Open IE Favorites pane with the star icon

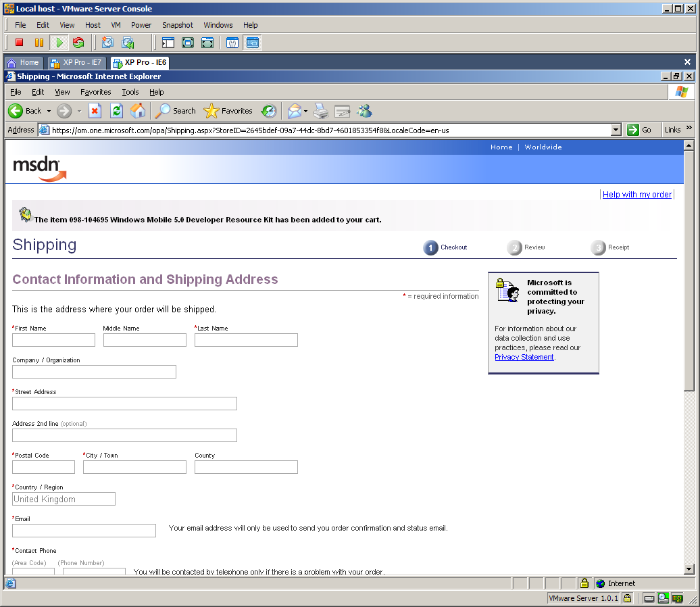click(x=228, y=111)
